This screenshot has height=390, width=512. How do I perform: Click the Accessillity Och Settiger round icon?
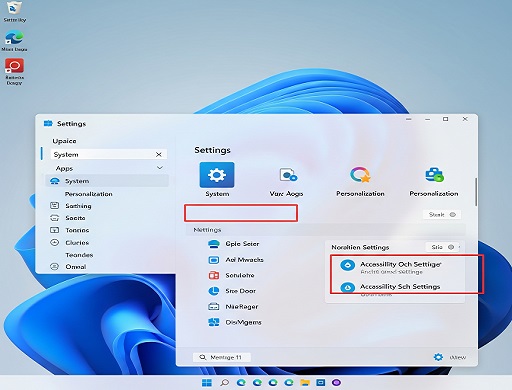347,266
